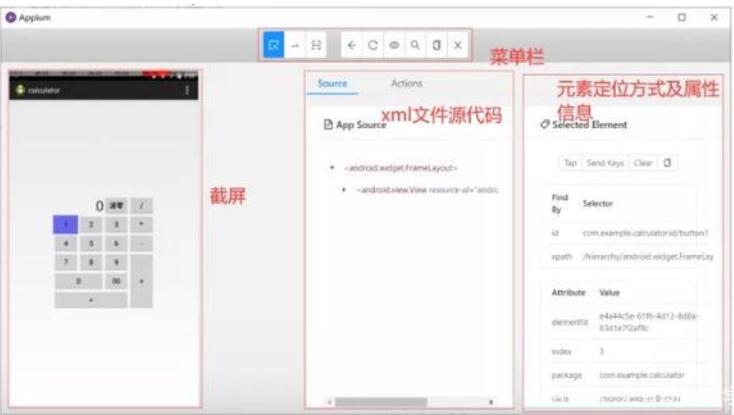Image resolution: width=734 pixels, height=415 pixels.
Task: Click the source scrollbar left arrow
Action: [330, 402]
